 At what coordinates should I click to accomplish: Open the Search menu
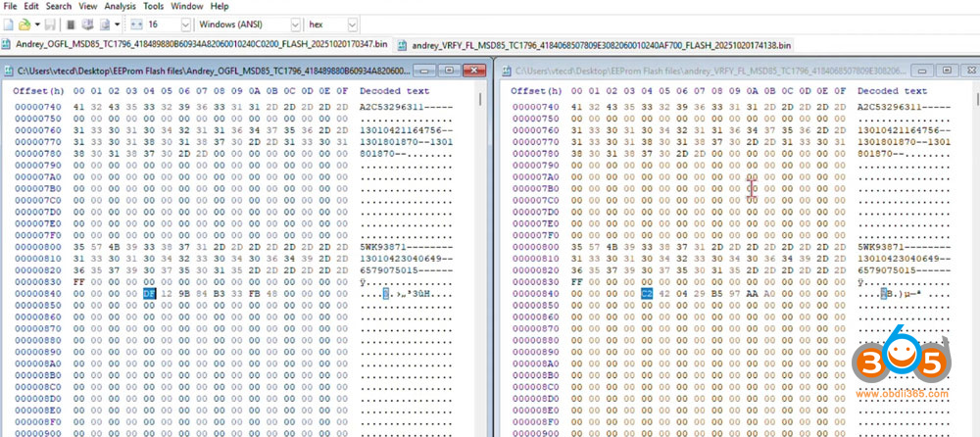tap(58, 6)
